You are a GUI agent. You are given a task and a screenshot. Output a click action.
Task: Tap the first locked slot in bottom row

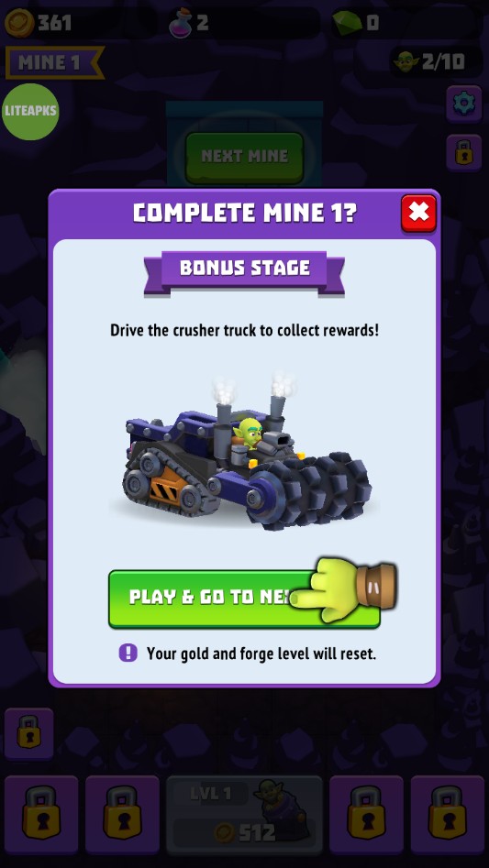41,815
